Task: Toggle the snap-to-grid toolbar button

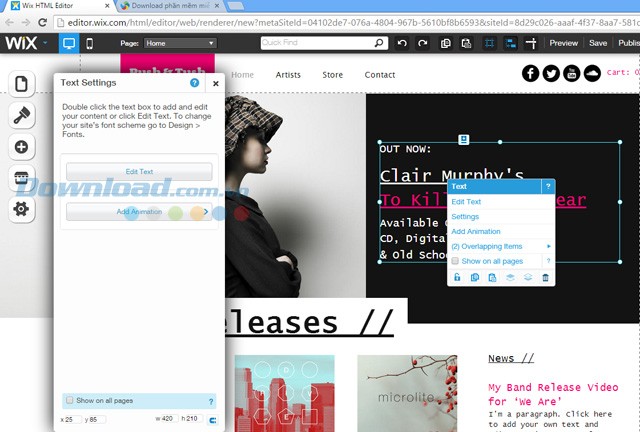Action: pos(489,43)
